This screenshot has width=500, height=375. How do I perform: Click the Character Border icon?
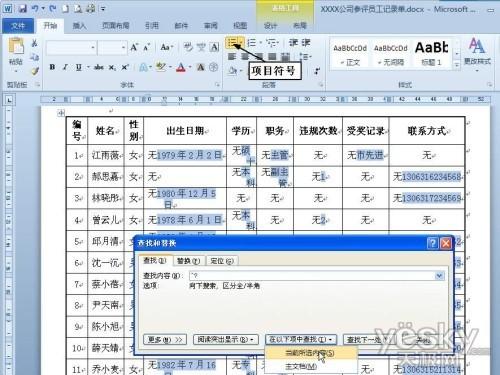point(214,47)
